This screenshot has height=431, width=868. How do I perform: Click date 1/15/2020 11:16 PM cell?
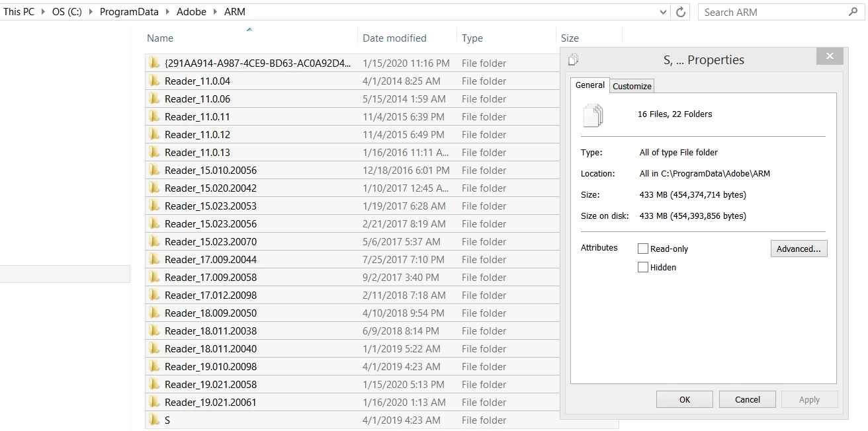tap(406, 63)
